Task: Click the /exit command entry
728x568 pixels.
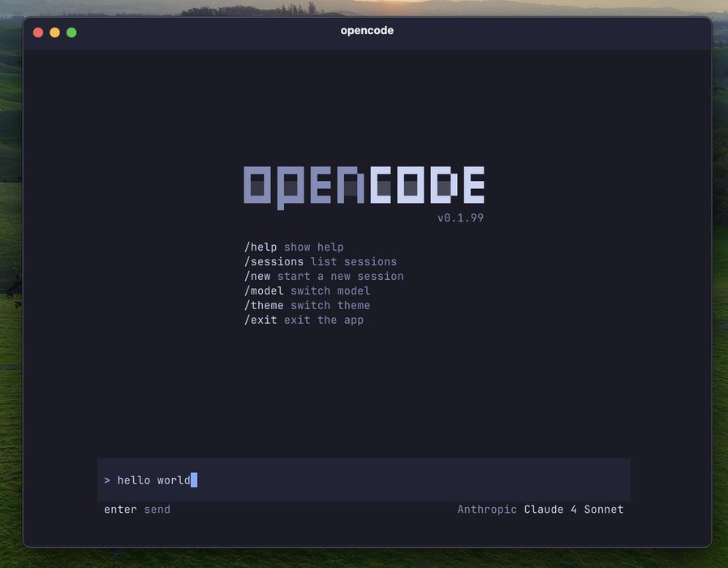Action: pos(261,320)
